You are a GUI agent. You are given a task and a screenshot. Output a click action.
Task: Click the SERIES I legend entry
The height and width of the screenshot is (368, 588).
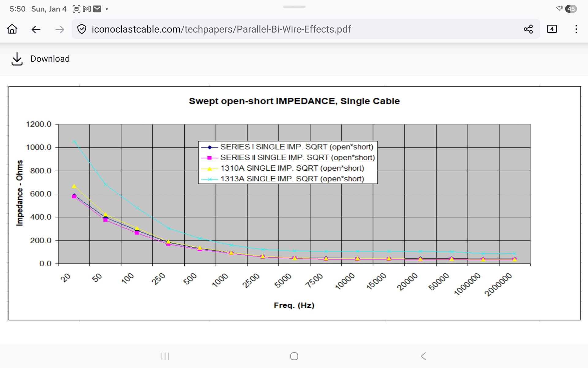(x=287, y=147)
